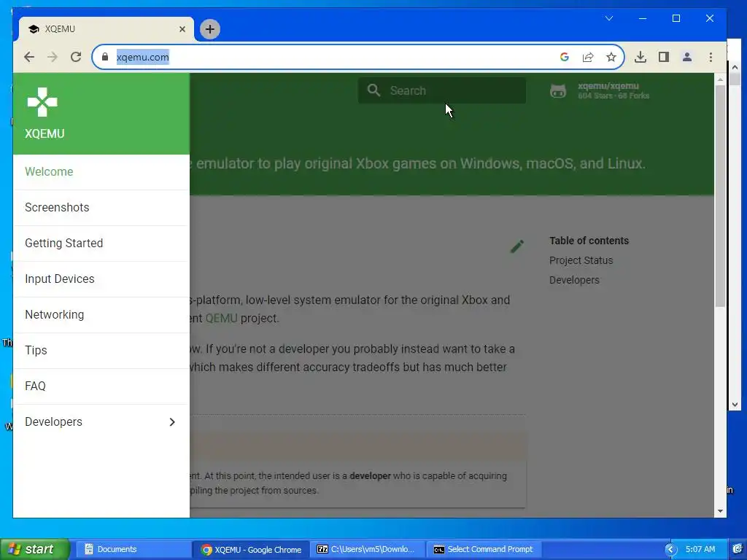Viewport: 747px width, 560px height.
Task: Click the page Search field
Action: pos(441,90)
